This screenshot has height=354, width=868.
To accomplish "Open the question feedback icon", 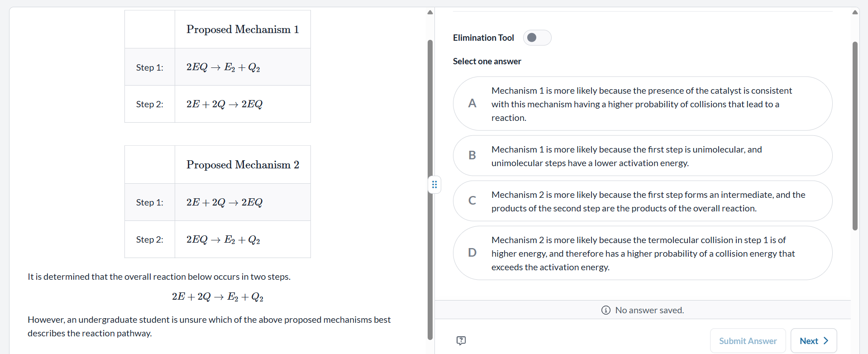I will [x=461, y=340].
